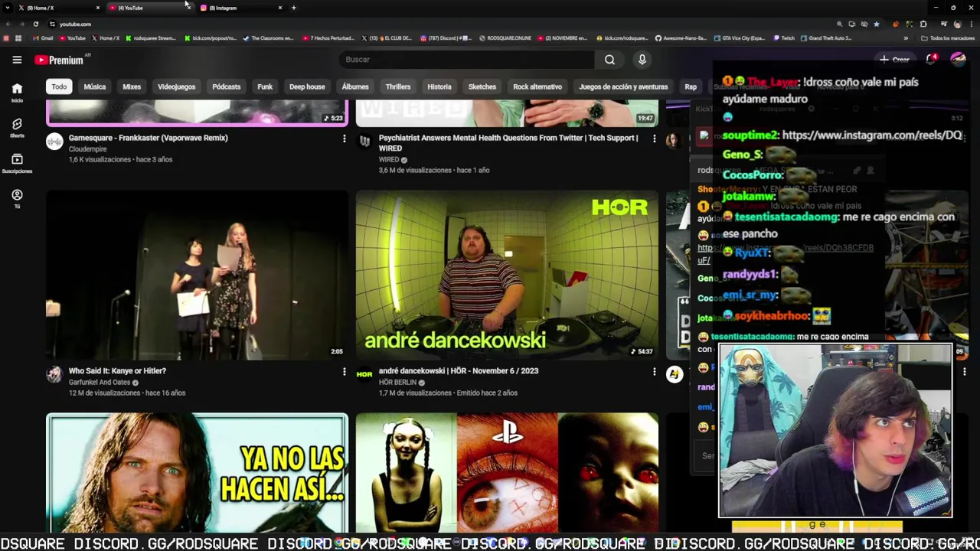980x551 pixels.
Task: Play the YA NO LAS HACEN ASÍ thumbnail
Action: [x=197, y=472]
